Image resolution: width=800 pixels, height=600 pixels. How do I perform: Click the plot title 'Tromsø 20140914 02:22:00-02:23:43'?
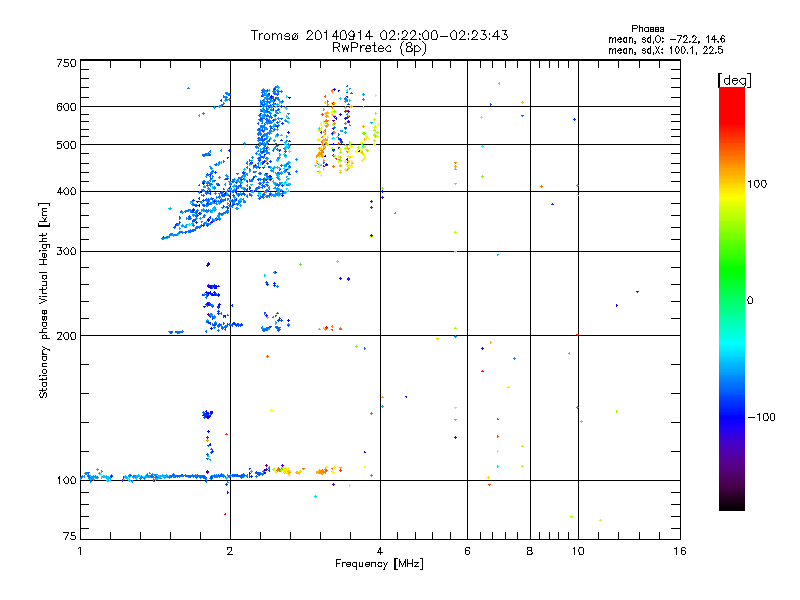click(379, 35)
